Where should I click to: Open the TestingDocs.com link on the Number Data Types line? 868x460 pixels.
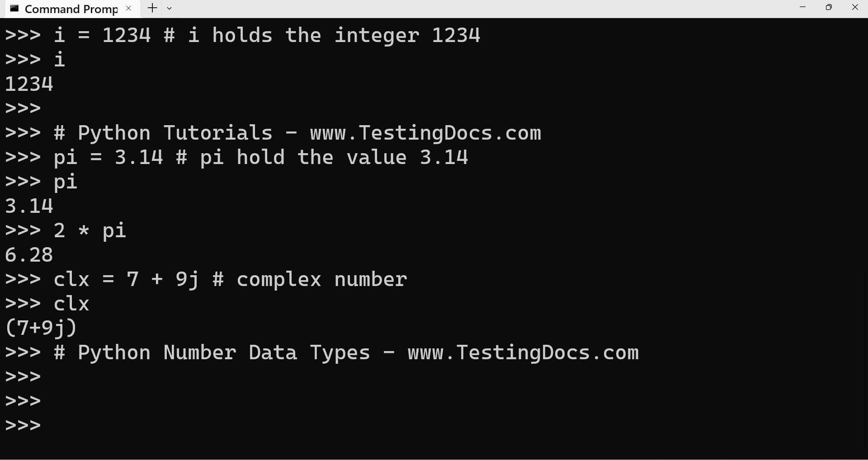[522, 353]
